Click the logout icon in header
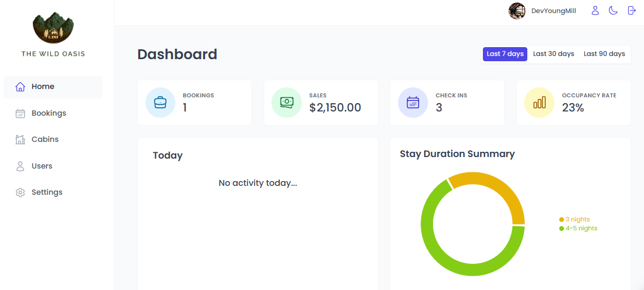 (631, 10)
